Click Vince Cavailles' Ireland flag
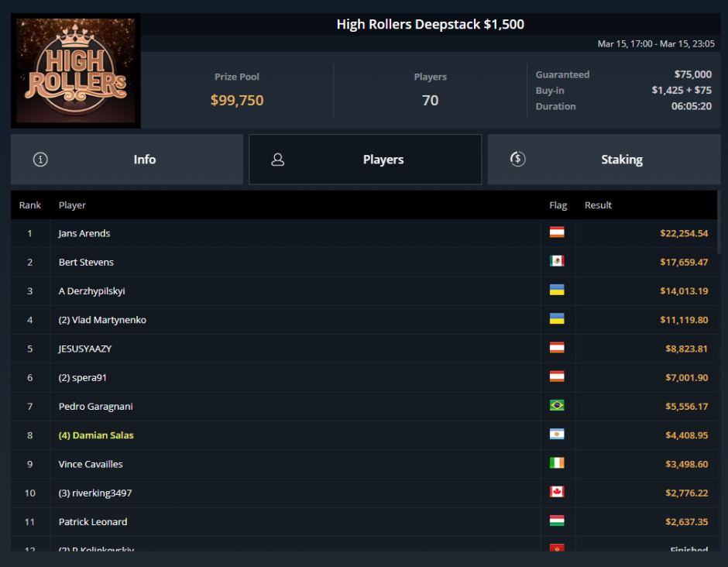Viewport: 728px width, 567px height. [x=557, y=463]
